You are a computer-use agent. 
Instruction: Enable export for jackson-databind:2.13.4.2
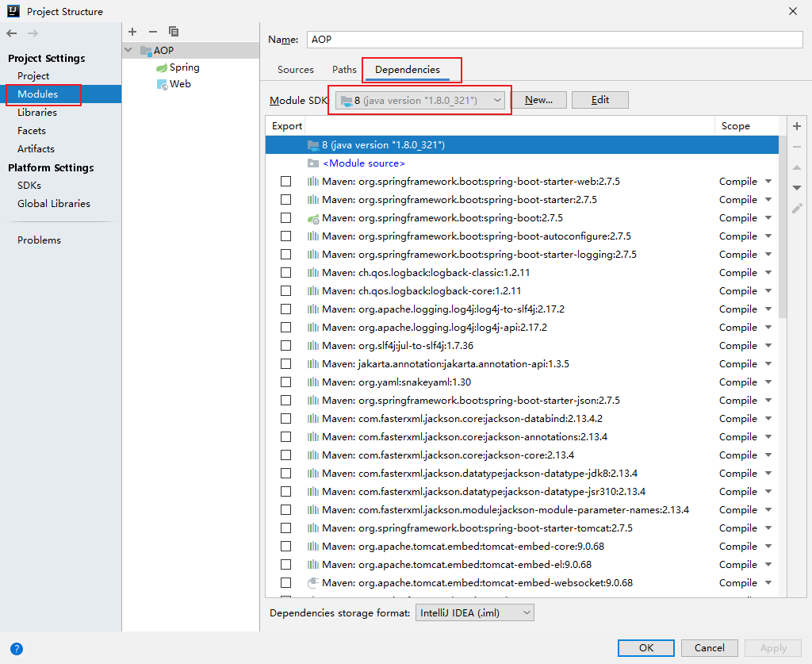click(x=285, y=419)
